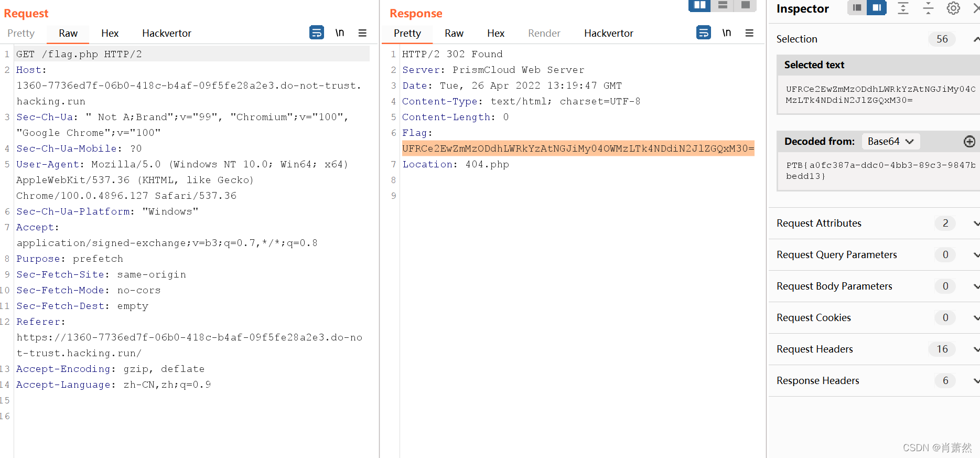Image resolution: width=980 pixels, height=458 pixels.
Task: Open Hackvertor tab in Request panel
Action: [167, 33]
